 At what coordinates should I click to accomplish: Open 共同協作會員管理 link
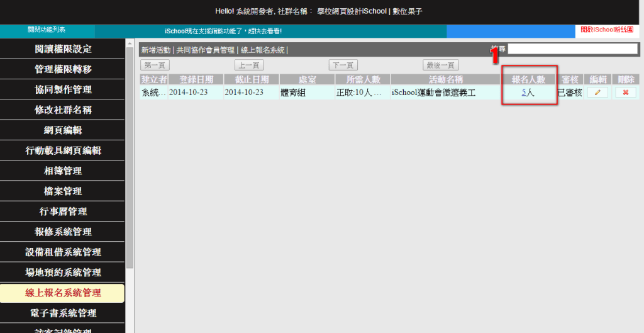pyautogui.click(x=206, y=50)
